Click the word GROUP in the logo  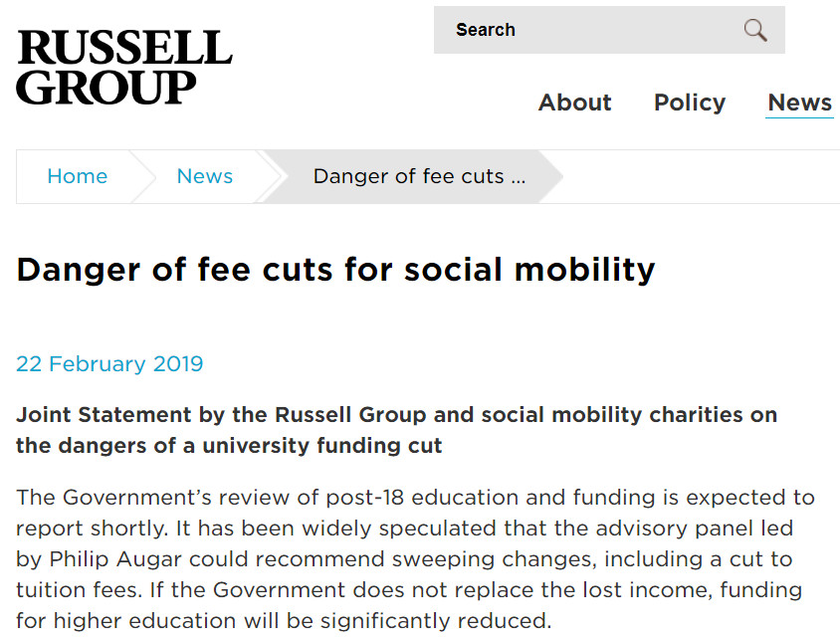coord(106,88)
